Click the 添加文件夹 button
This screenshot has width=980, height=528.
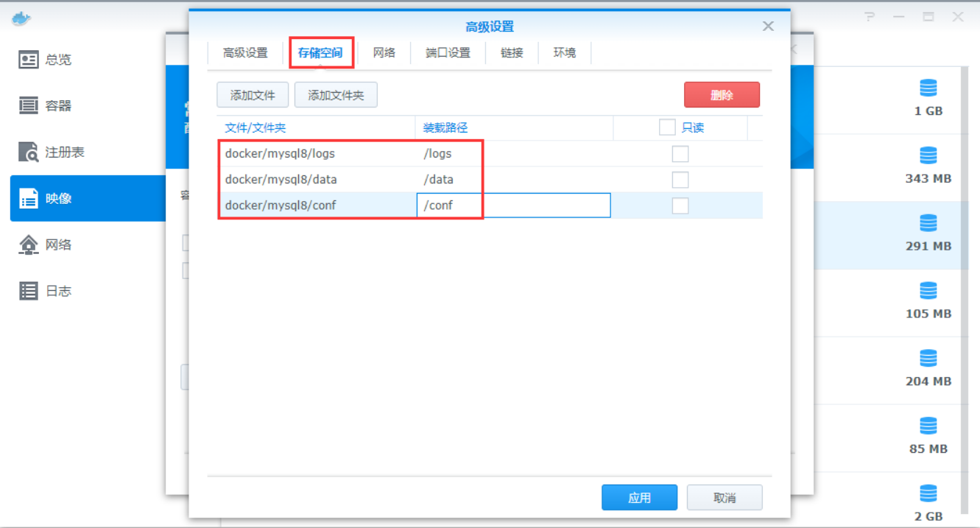pyautogui.click(x=336, y=95)
